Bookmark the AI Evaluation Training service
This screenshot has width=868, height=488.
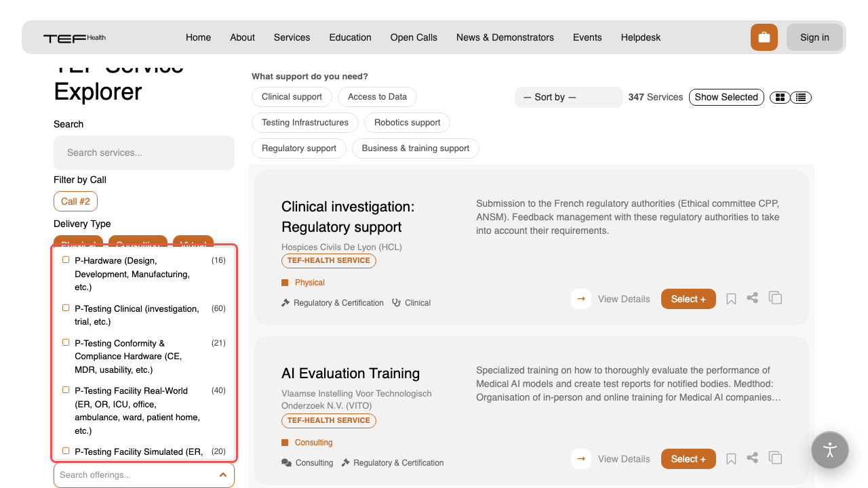[731, 459]
